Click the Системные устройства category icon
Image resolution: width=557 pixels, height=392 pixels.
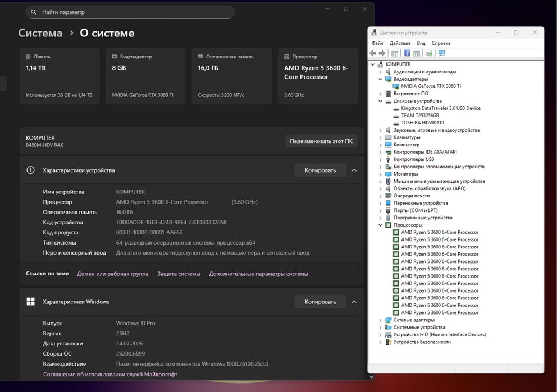(388, 328)
